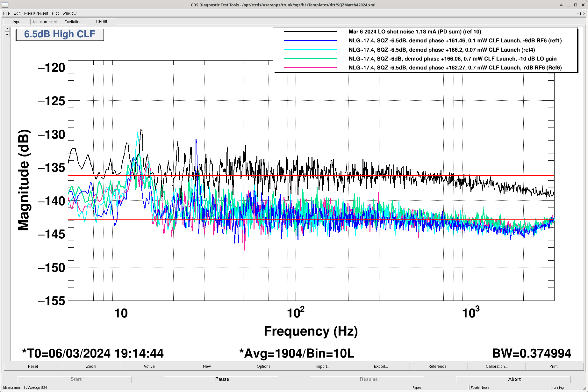Open the Measurement menu in menu bar
Viewport: 588px width, 392px height.
click(x=36, y=13)
